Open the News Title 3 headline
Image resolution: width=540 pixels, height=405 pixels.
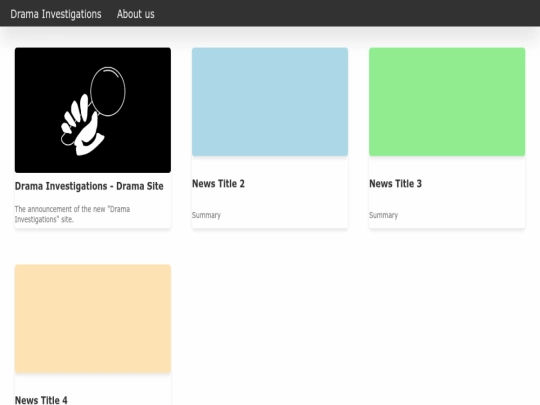click(x=395, y=184)
